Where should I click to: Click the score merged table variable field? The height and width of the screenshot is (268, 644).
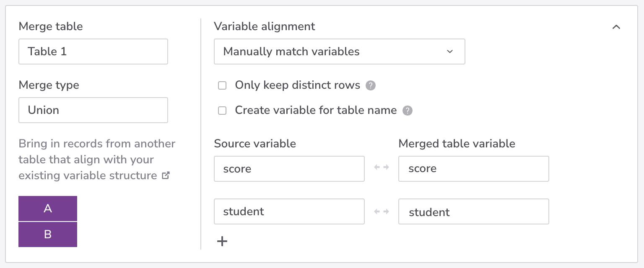(473, 169)
